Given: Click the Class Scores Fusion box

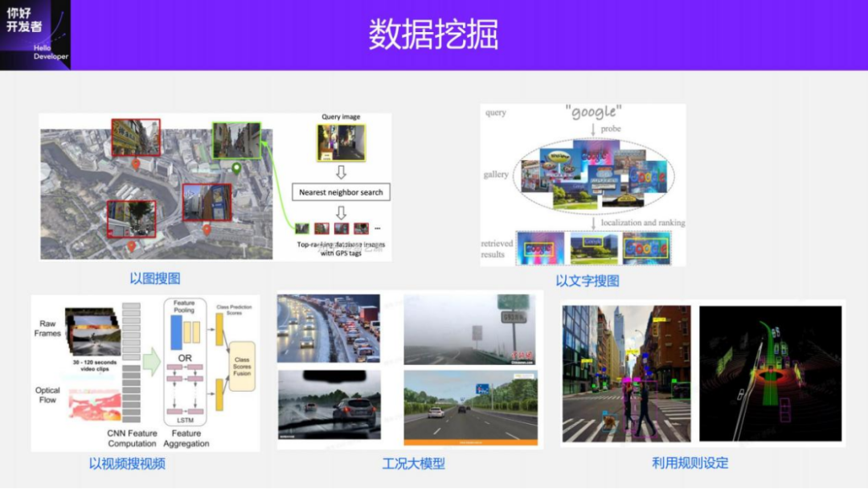Looking at the screenshot, I should [242, 367].
